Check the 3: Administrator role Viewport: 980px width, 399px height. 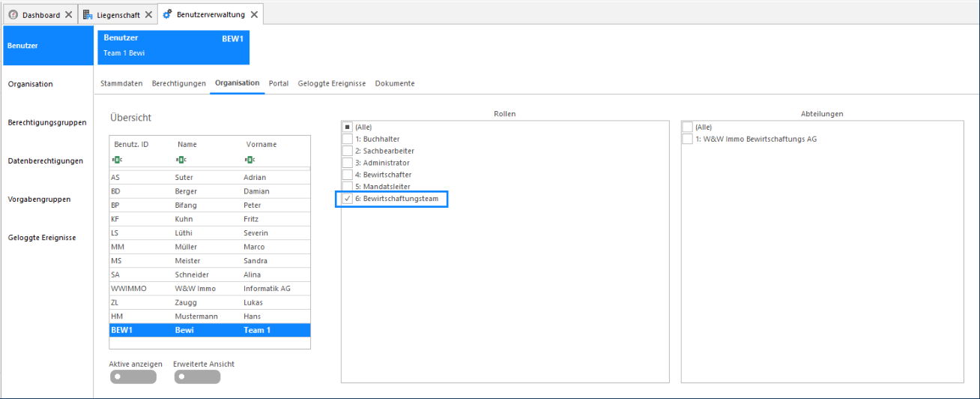[x=347, y=163]
